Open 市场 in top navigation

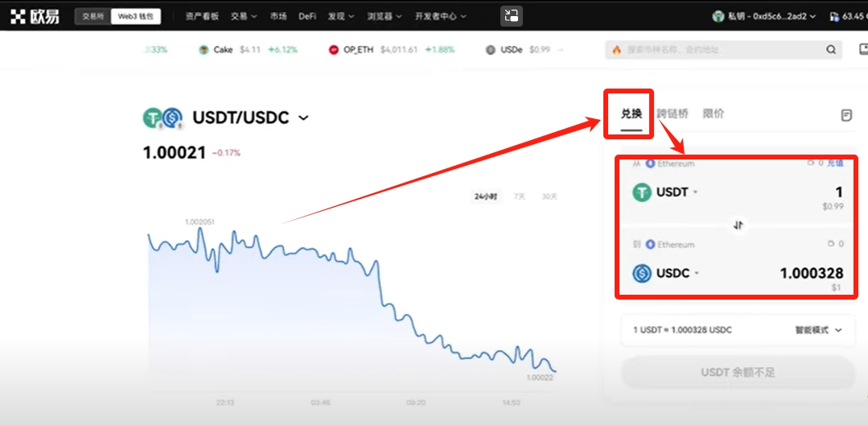tap(278, 17)
